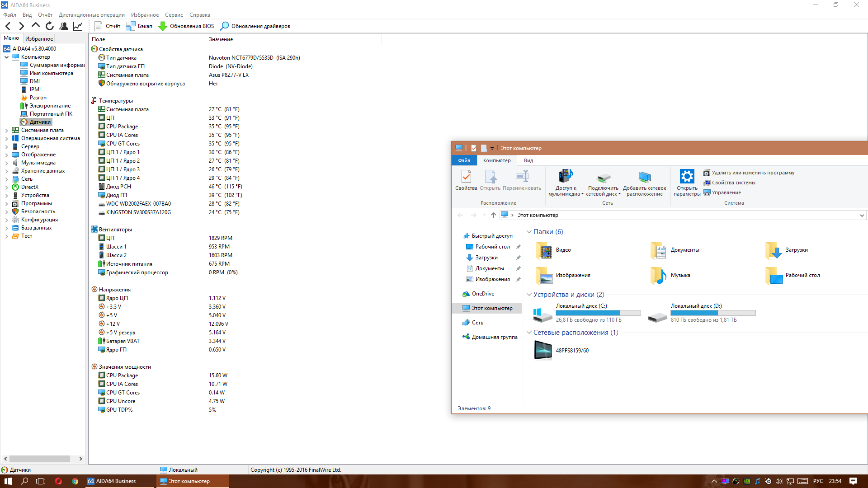
Task: Click Свойства системы in Explorer ribbon
Action: [729, 183]
